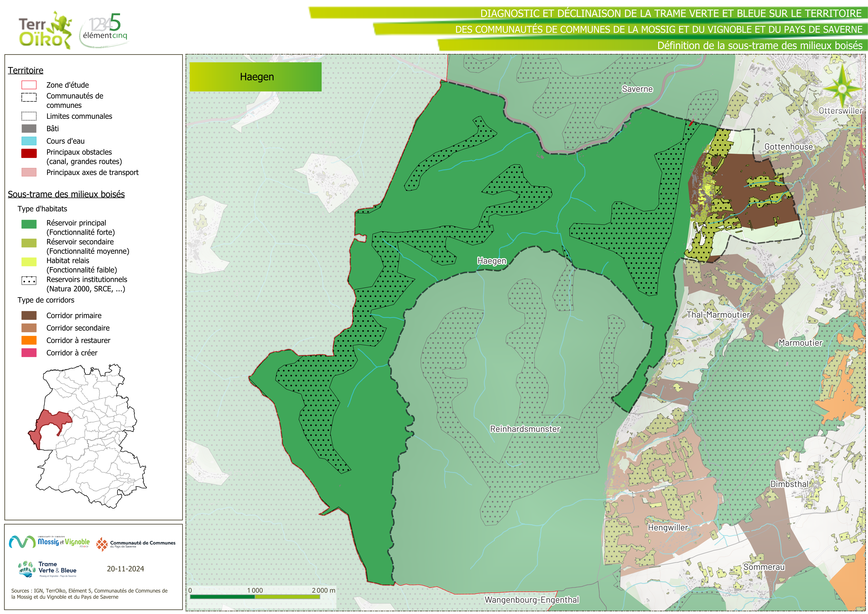The height and width of the screenshot is (614, 868).
Task: Click the Marmoutier map label
Action: click(800, 343)
